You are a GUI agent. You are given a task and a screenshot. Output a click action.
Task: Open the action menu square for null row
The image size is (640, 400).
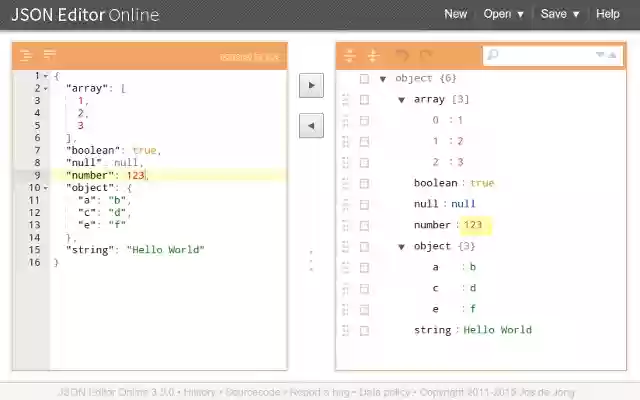pyautogui.click(x=364, y=204)
